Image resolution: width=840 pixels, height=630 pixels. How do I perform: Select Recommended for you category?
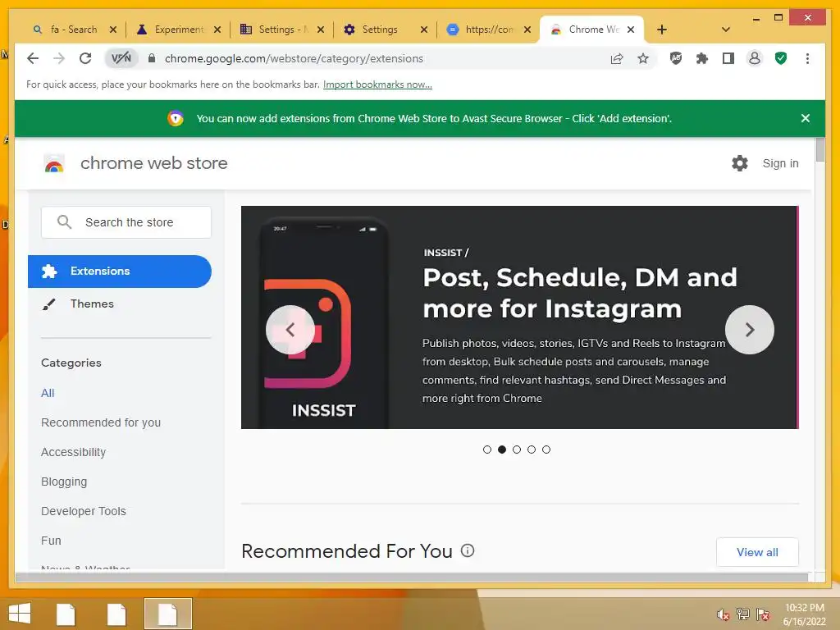(101, 422)
